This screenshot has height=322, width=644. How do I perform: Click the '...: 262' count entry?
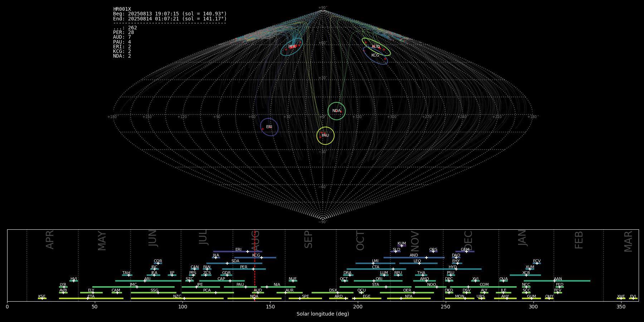pyautogui.click(x=125, y=28)
